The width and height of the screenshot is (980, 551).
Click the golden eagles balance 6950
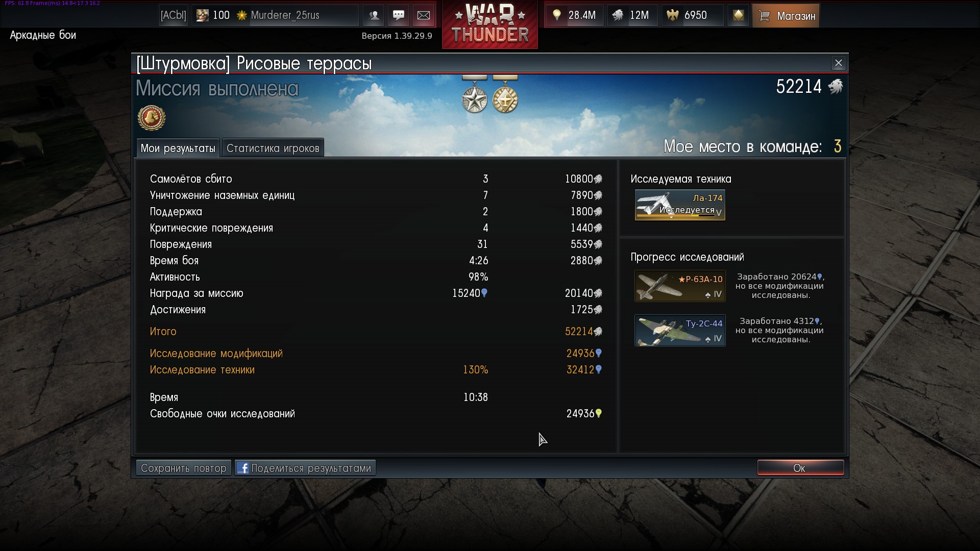[693, 15]
